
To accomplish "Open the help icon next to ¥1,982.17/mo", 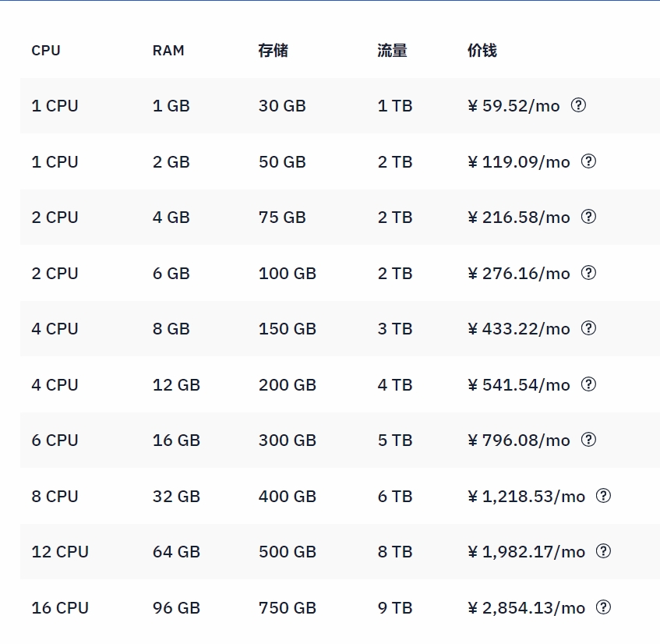I will (605, 551).
